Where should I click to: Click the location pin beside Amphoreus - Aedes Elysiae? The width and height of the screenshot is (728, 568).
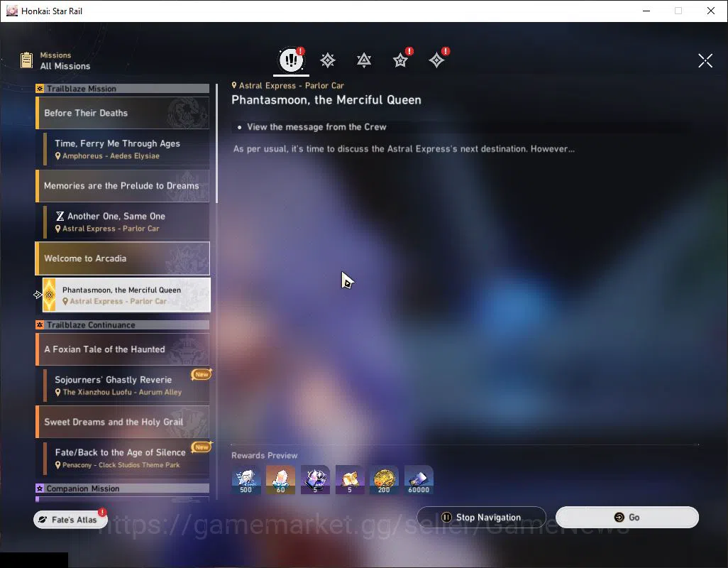click(x=58, y=156)
